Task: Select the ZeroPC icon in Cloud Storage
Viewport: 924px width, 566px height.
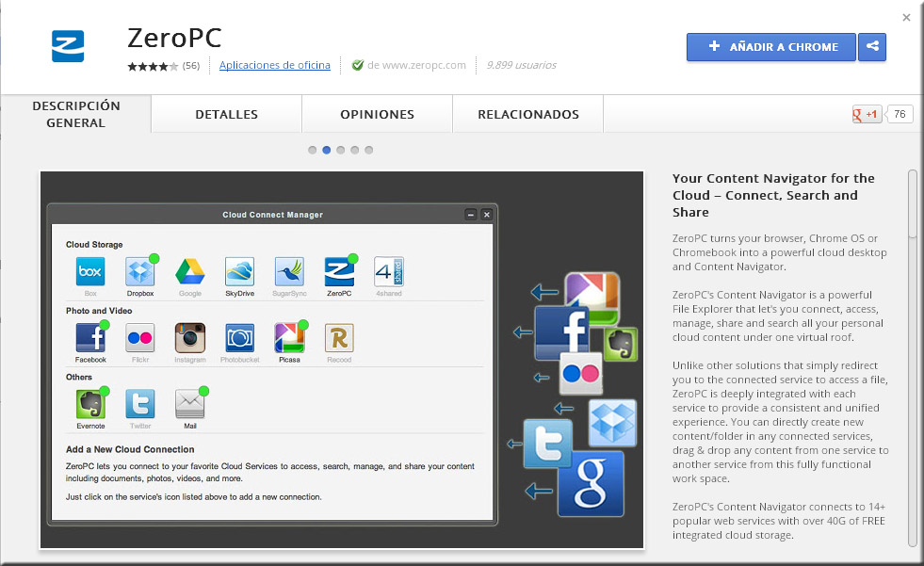Action: click(x=339, y=271)
